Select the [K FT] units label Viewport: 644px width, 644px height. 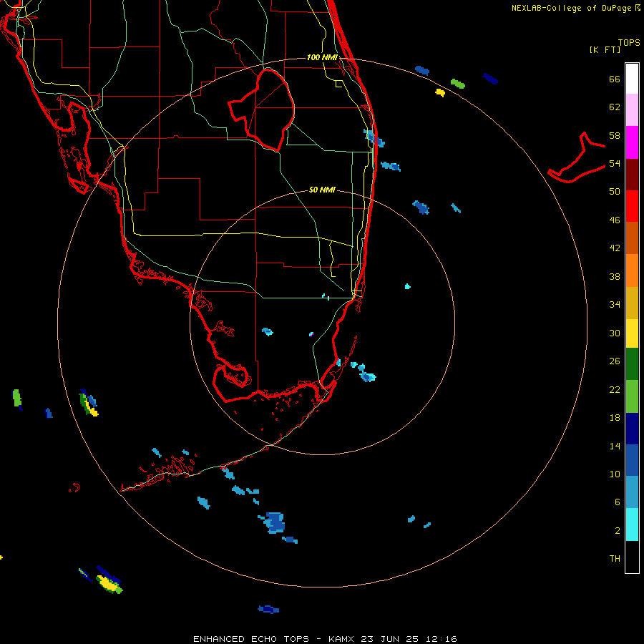pyautogui.click(x=605, y=50)
